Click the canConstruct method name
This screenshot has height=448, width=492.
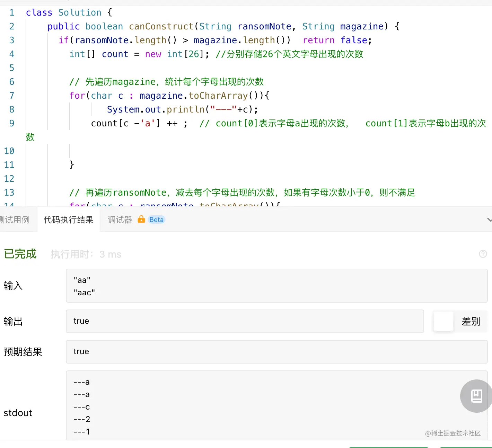pos(161,26)
